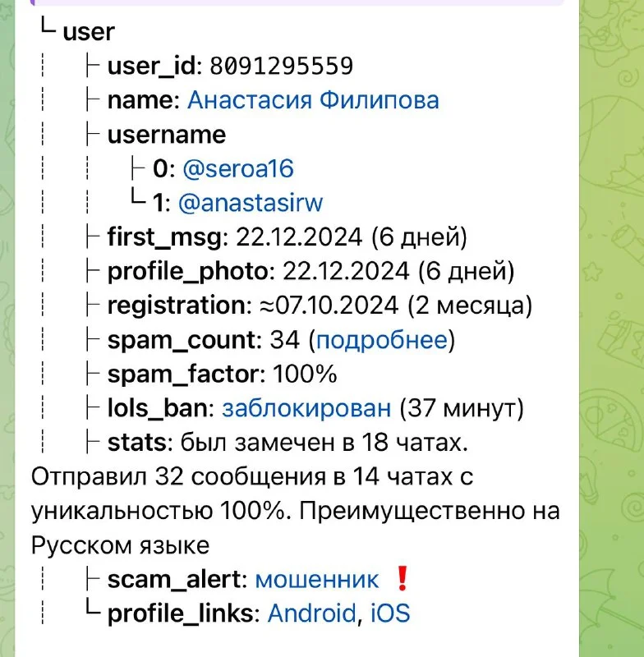Viewport: 644px width, 657px height.
Task: Click the "stats" field label
Action: pos(136,443)
